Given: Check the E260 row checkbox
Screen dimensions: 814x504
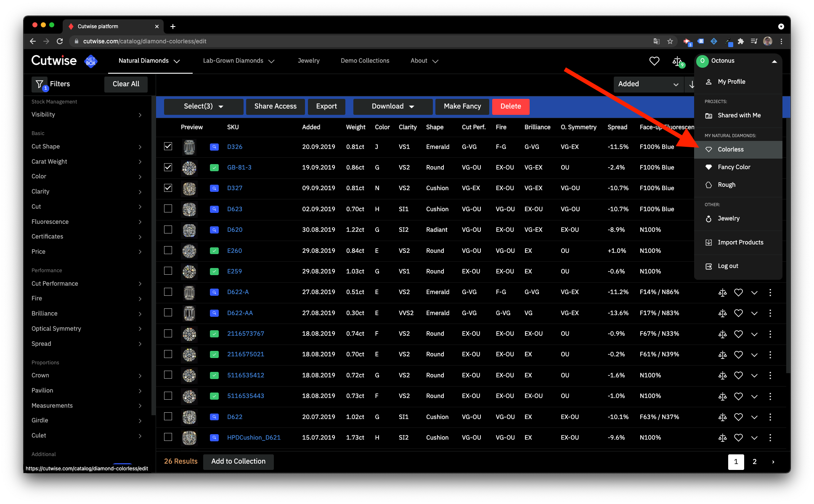Looking at the screenshot, I should [168, 250].
